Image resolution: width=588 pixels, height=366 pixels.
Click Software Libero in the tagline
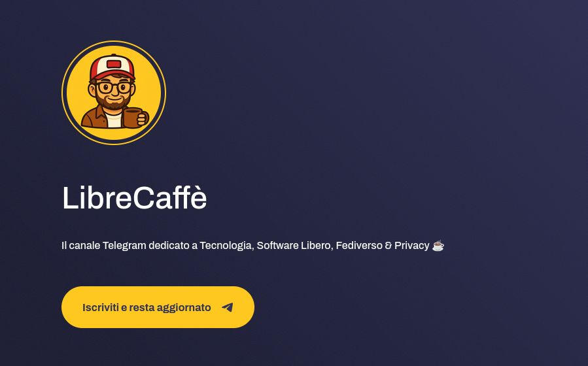[294, 246]
